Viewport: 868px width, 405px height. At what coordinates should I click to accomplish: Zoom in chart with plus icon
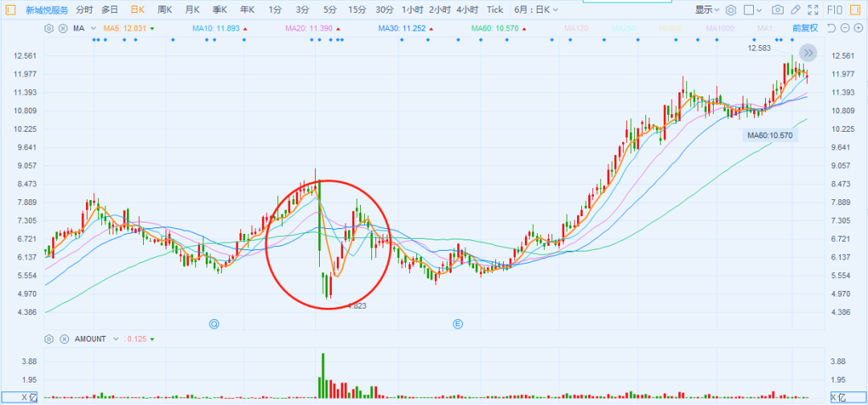click(857, 28)
